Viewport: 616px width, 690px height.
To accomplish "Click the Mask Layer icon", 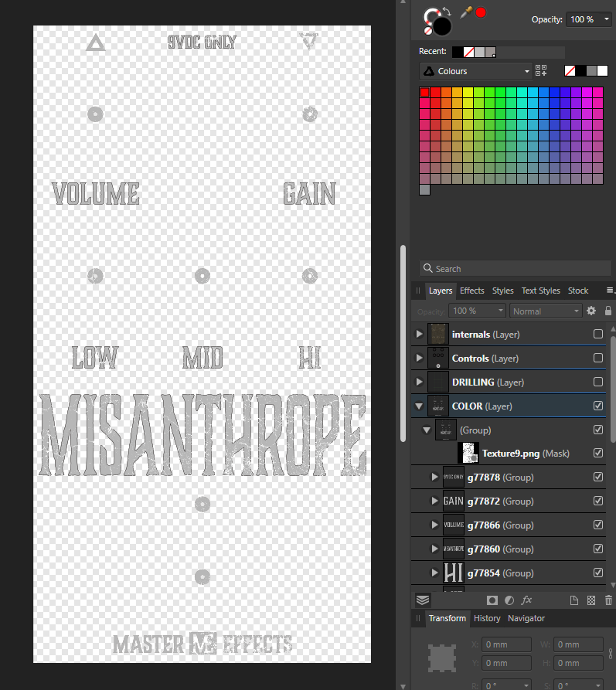I will [x=492, y=600].
